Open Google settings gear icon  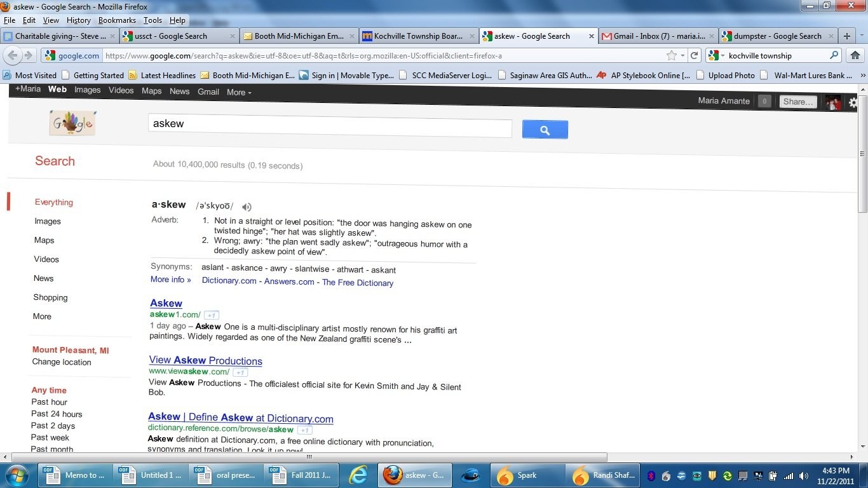pos(853,102)
